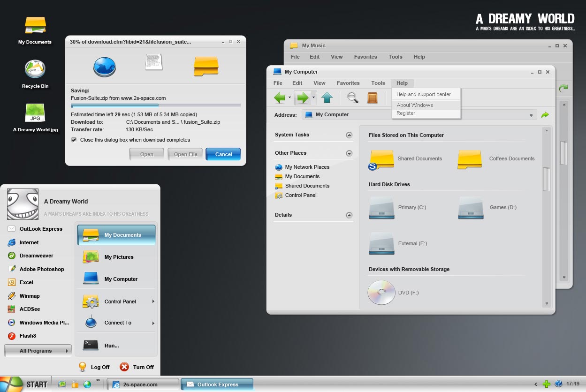Switch to the 2s-space.com taskbar window
Screen dimensions: 586x392
(x=143, y=384)
